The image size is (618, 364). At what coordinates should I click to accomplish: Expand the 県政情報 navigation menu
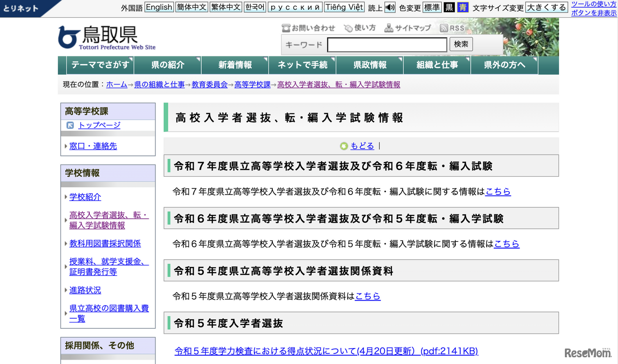click(370, 65)
